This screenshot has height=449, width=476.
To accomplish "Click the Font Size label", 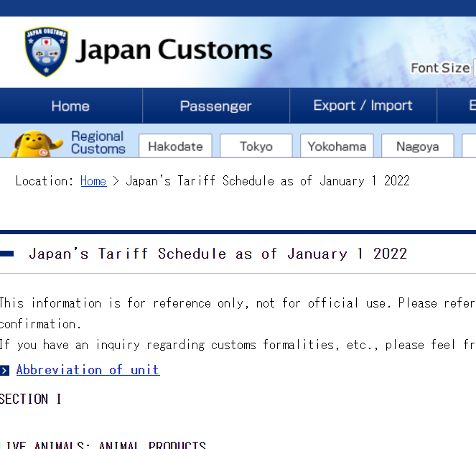I will click(x=440, y=68).
